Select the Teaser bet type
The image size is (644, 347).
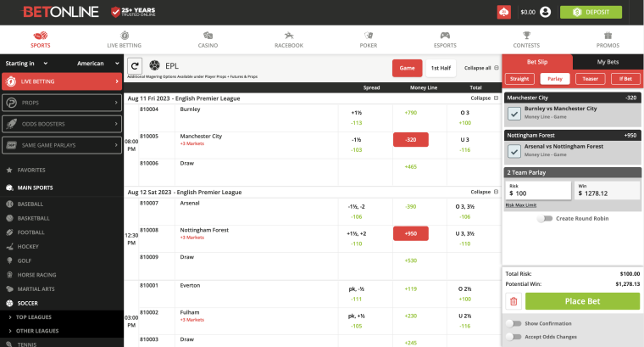(x=591, y=79)
